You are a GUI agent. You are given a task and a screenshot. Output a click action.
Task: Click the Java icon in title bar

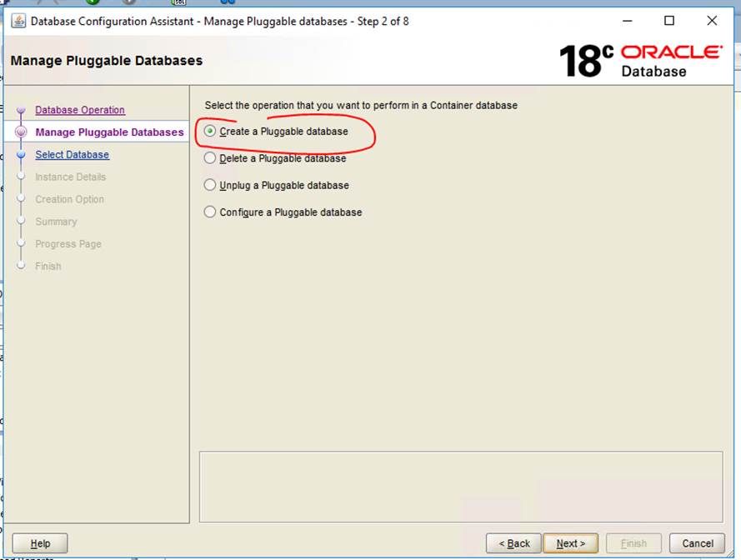[18, 22]
